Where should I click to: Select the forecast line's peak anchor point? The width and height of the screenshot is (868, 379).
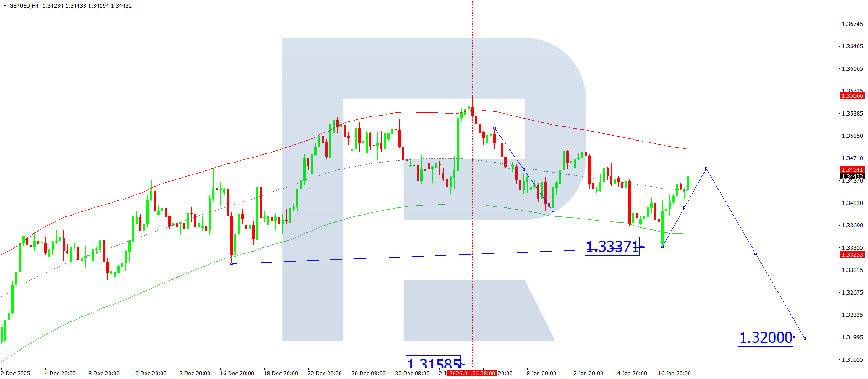(x=706, y=168)
